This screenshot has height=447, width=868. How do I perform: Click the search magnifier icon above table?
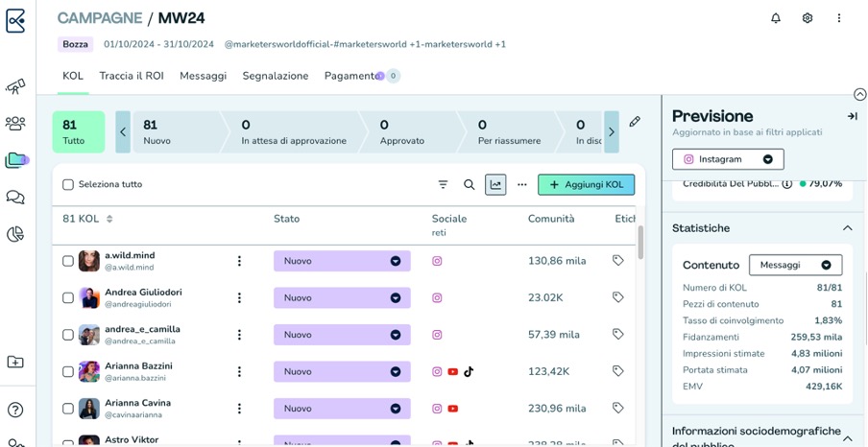coord(470,184)
